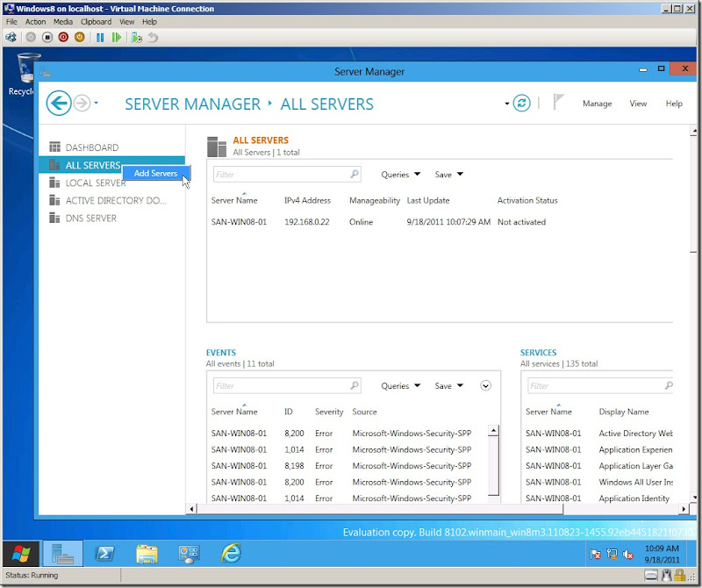Click the Pause button in VM toolbar
Image resolution: width=702 pixels, height=588 pixels.
[100, 38]
